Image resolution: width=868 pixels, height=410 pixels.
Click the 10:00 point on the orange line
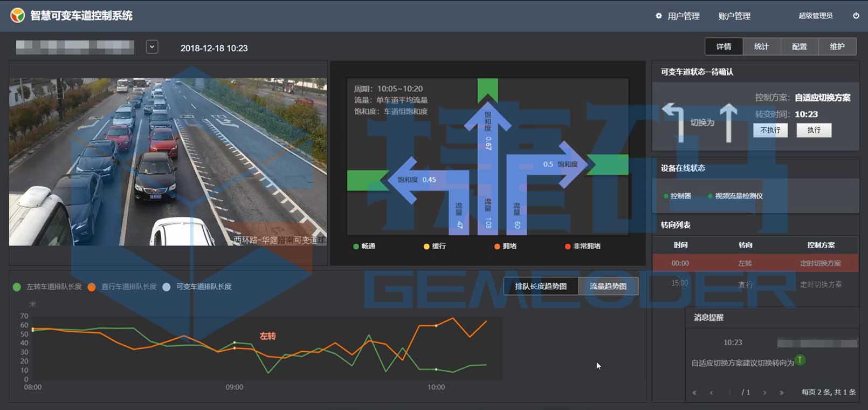point(436,326)
